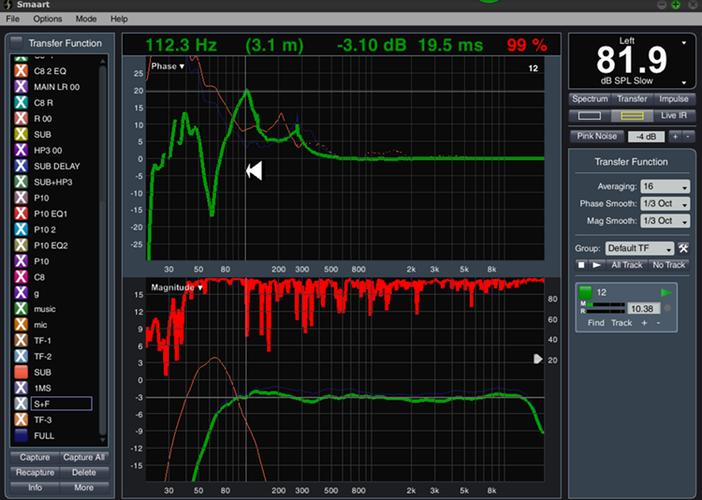Open the SPL meter top dropdown arrow
This screenshot has width=702, height=500.
(x=684, y=43)
